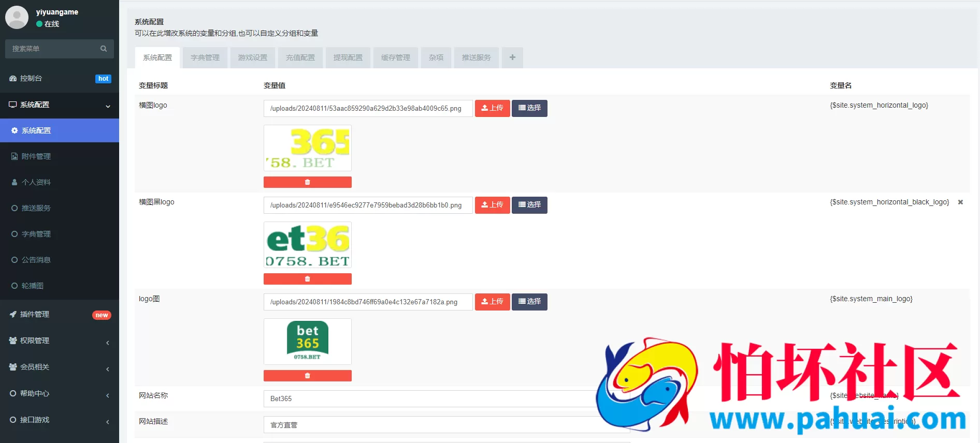Open the logo图 bet365 preview thumbnail
This screenshot has height=443, width=980.
pyautogui.click(x=308, y=342)
